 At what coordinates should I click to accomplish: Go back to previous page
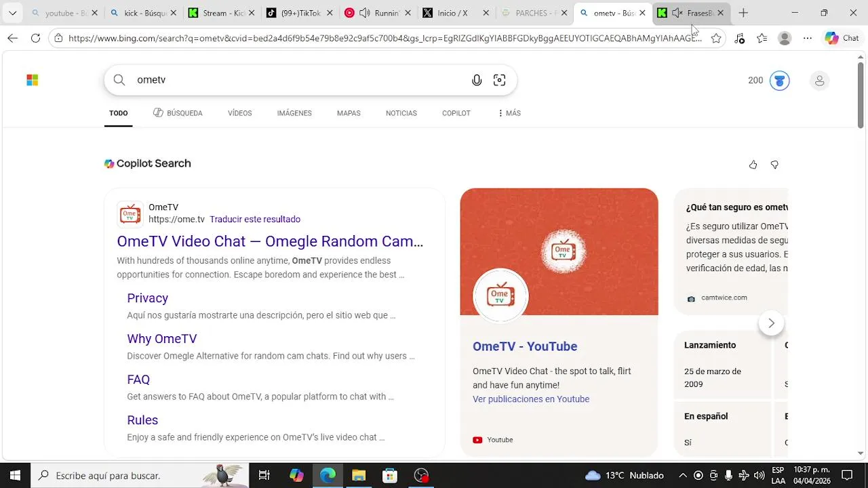(x=13, y=39)
